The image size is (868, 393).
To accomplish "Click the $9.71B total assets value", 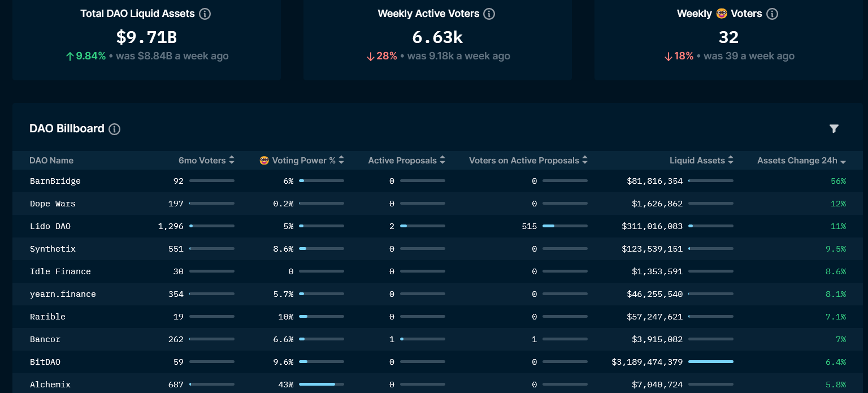I will (146, 37).
